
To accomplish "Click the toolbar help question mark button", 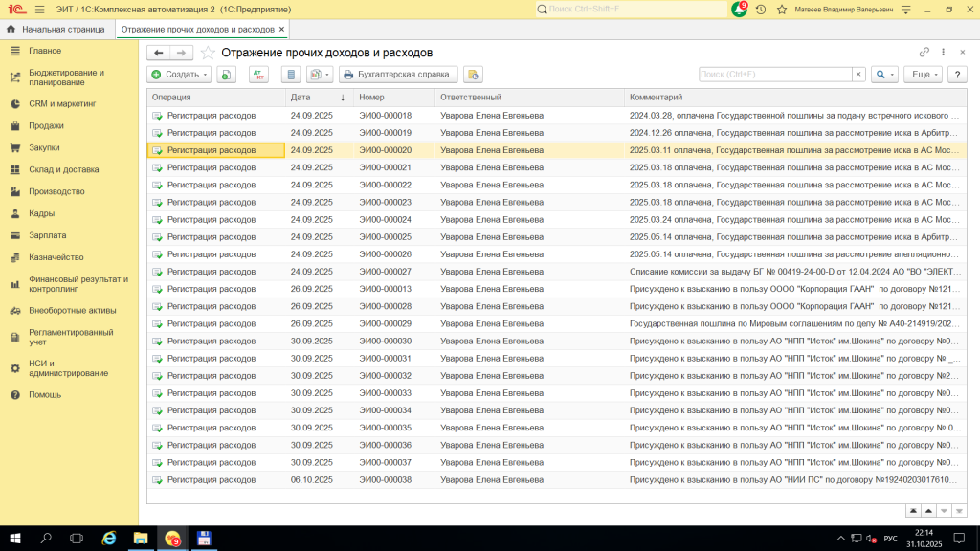I will click(x=957, y=74).
